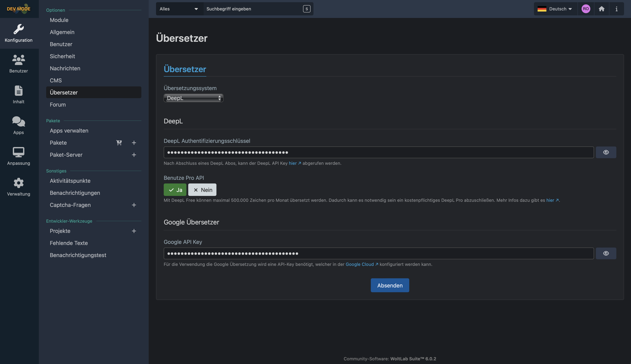The width and height of the screenshot is (631, 364).
Task: Click the home icon in header
Action: point(602,9)
